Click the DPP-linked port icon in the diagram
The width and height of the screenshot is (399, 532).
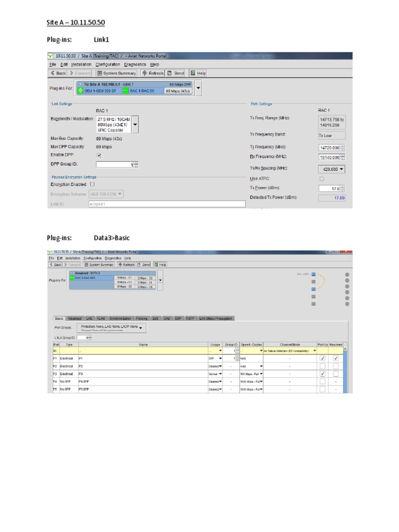click(313, 274)
